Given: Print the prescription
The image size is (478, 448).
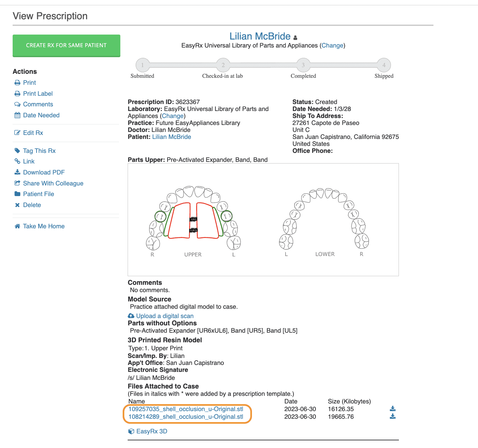Looking at the screenshot, I should (x=29, y=82).
